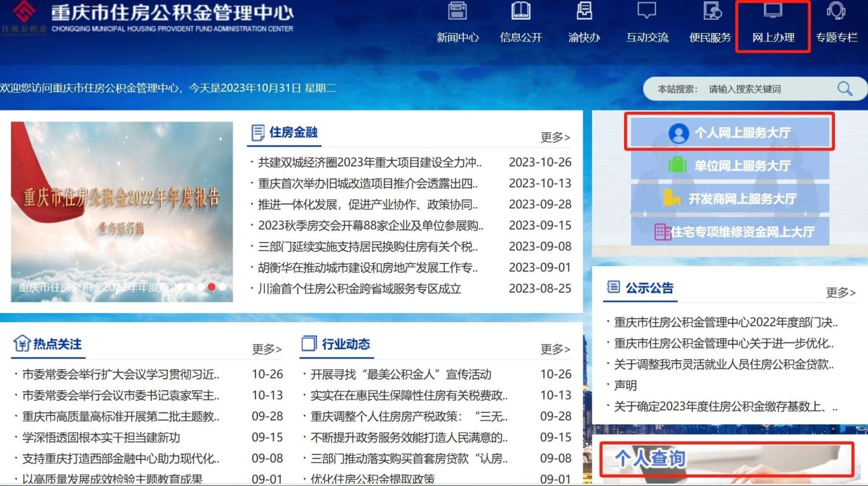Click the 2022年年度报告 slideshow image

(x=122, y=212)
